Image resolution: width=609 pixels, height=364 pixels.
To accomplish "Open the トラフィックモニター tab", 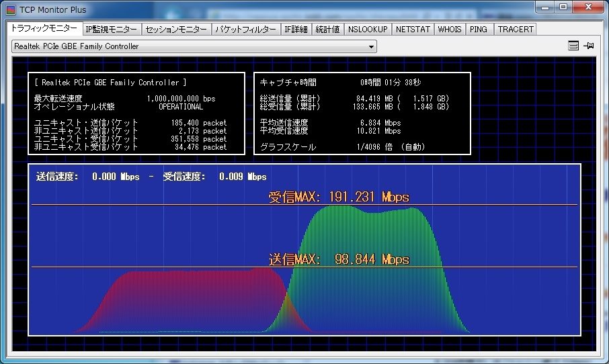I will coord(44,28).
